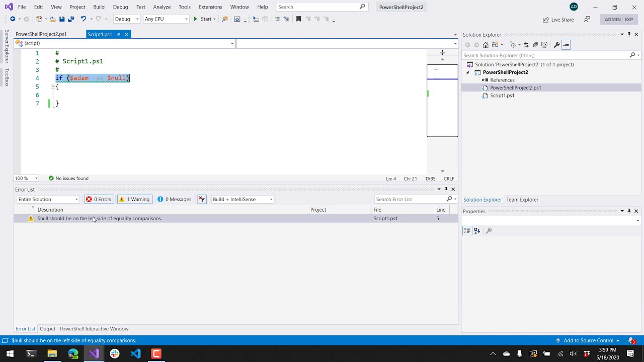Click the Uncomment selected lines icon

pos(286,19)
